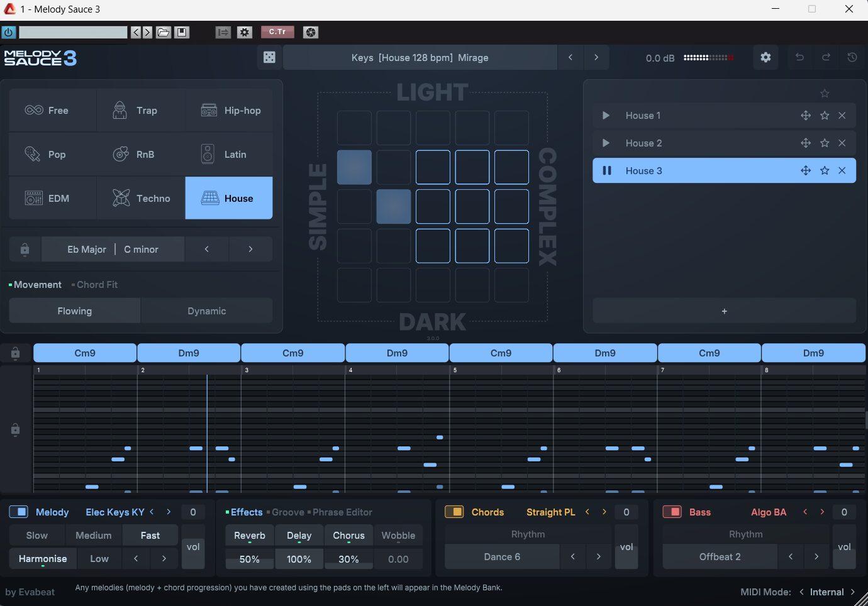Switch to the Groove tab
This screenshot has width=868, height=606.
pyautogui.click(x=287, y=512)
